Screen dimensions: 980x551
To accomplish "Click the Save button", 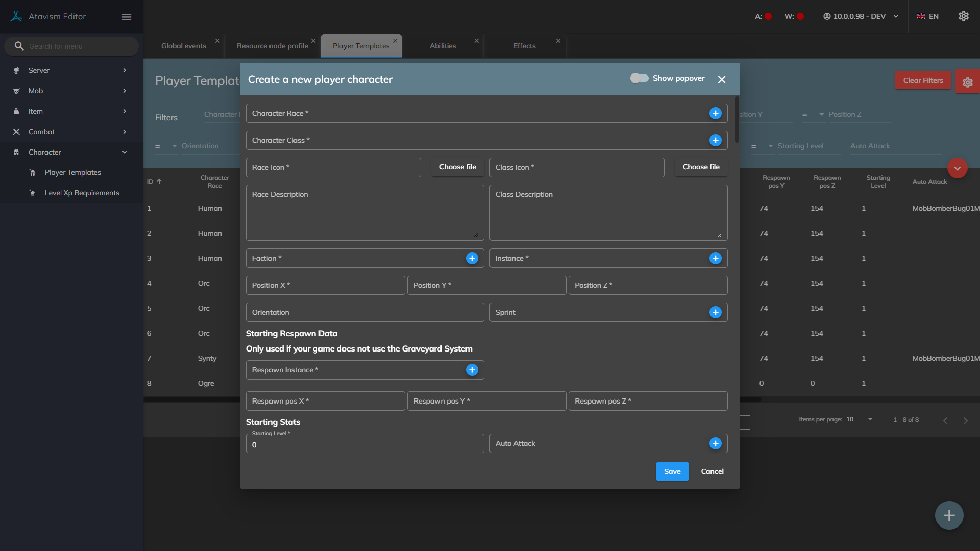I will coord(672,471).
